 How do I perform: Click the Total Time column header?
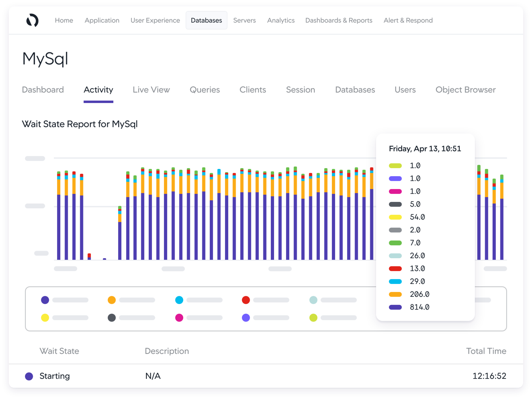(x=486, y=351)
